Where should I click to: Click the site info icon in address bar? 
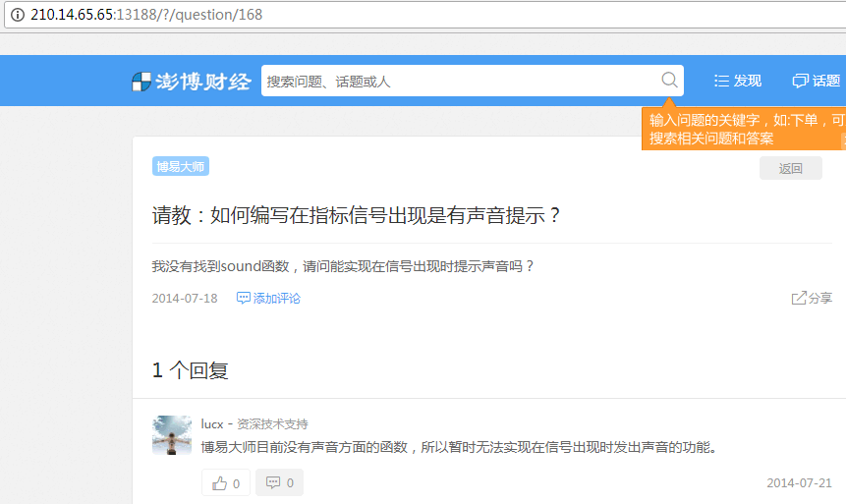point(17,15)
